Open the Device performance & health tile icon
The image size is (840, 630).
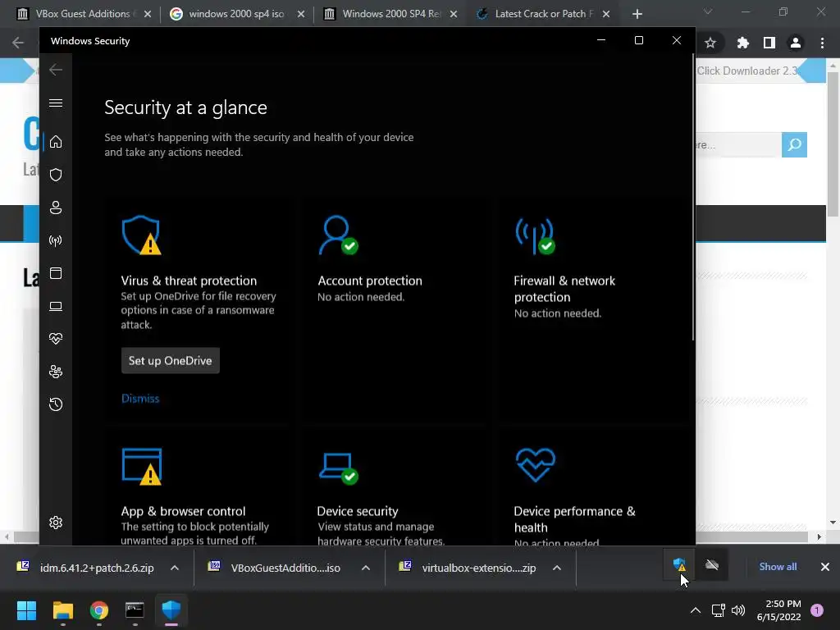tap(535, 465)
